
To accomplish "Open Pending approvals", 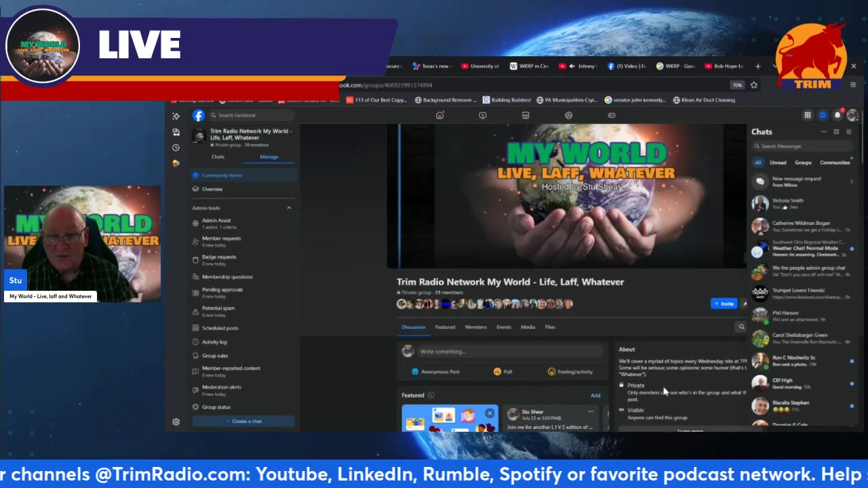I will point(243,293).
